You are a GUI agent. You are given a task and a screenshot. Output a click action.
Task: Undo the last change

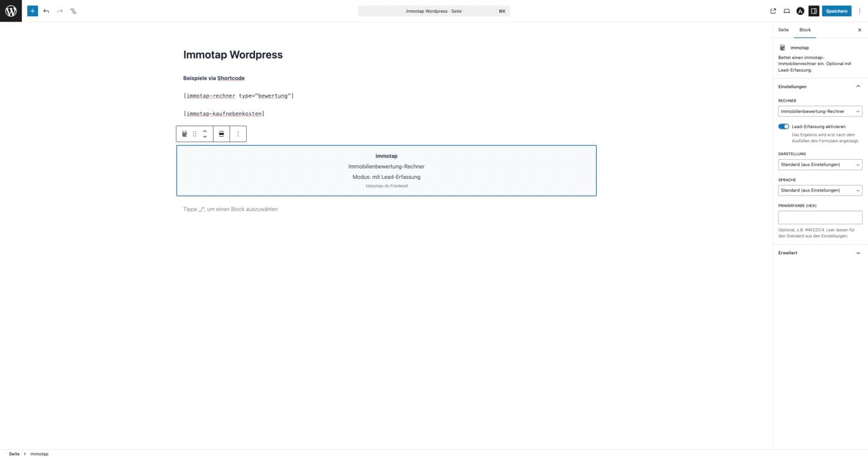(46, 11)
